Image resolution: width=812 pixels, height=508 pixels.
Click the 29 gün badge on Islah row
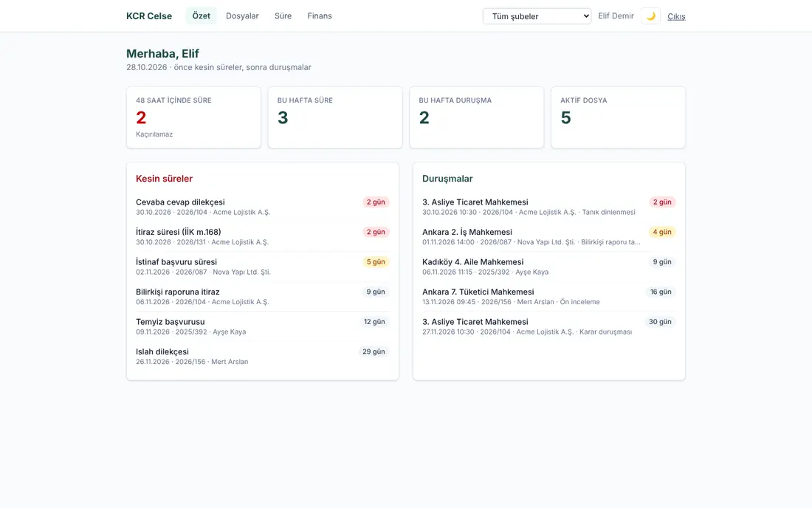[x=374, y=352]
